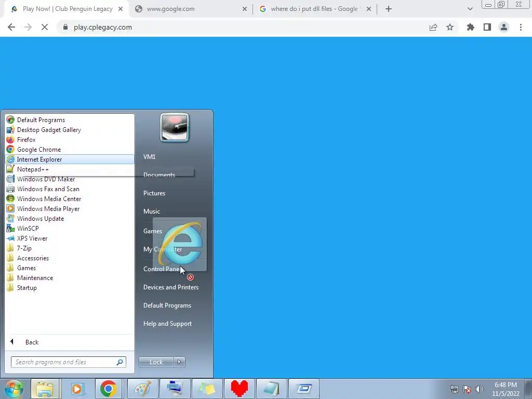Close the 'where do i put dll files' tab
This screenshot has height=399, width=532.
(x=369, y=9)
